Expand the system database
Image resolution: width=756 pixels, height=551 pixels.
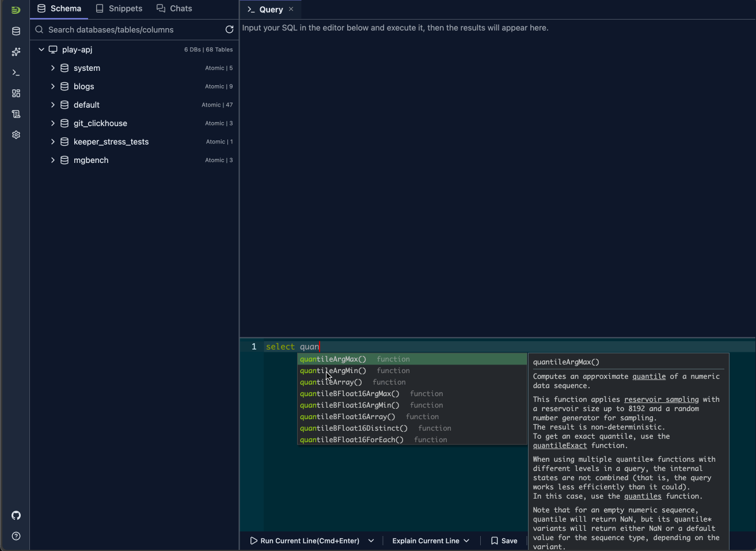tap(53, 68)
